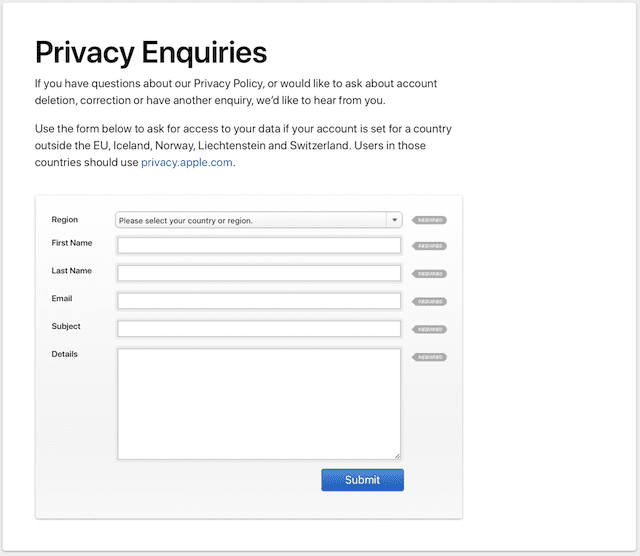Click the Required badge beside Subject
This screenshot has height=556, width=640.
(x=430, y=329)
